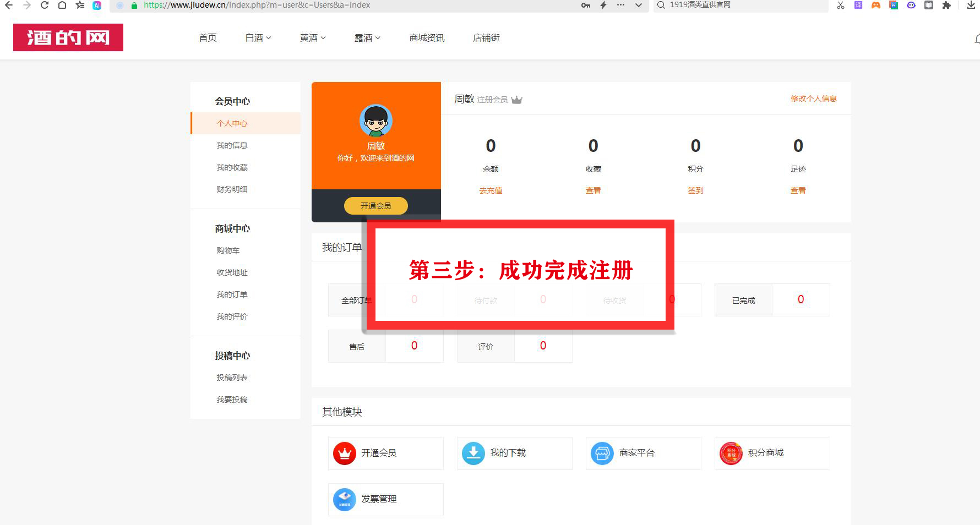Open 收货地址 in the sidebar
Image resolution: width=980 pixels, height=525 pixels.
232,272
